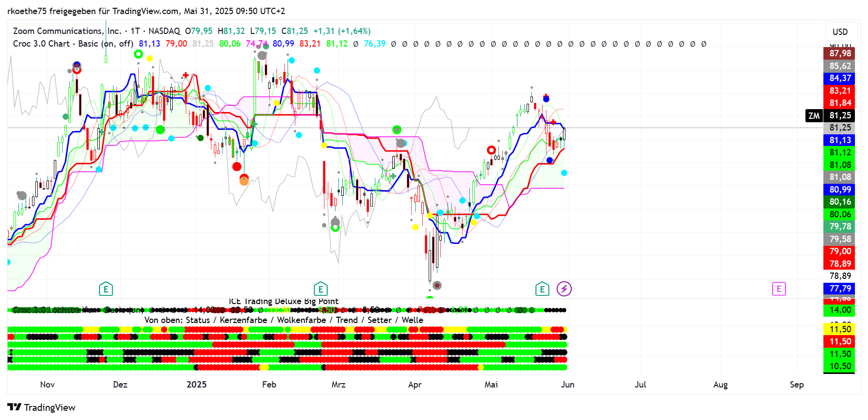Image resolution: width=868 pixels, height=420 pixels.
Task: Select the yellow 11,50 value label
Action: 839,329
